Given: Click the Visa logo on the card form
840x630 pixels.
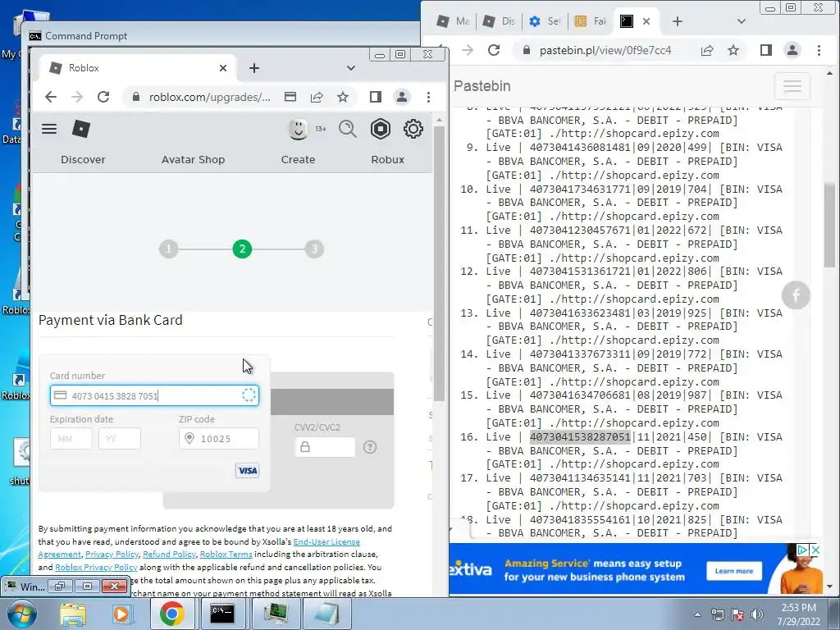Looking at the screenshot, I should (x=248, y=470).
